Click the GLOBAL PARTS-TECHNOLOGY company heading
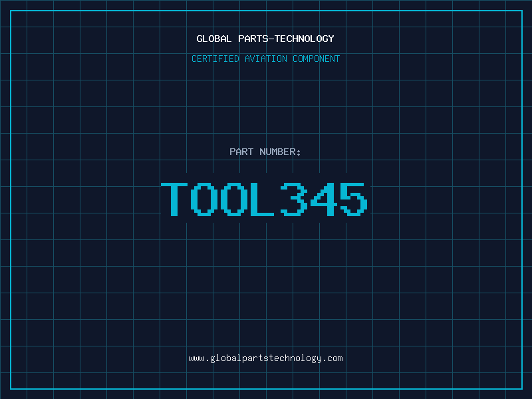The height and width of the screenshot is (399, 532). (265, 39)
